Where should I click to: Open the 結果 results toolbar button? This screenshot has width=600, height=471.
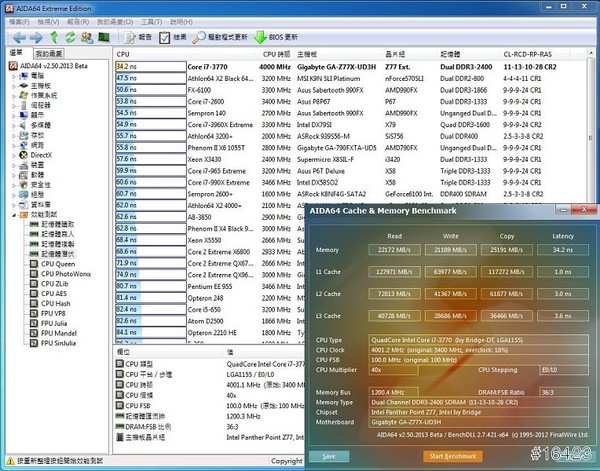pyautogui.click(x=171, y=37)
